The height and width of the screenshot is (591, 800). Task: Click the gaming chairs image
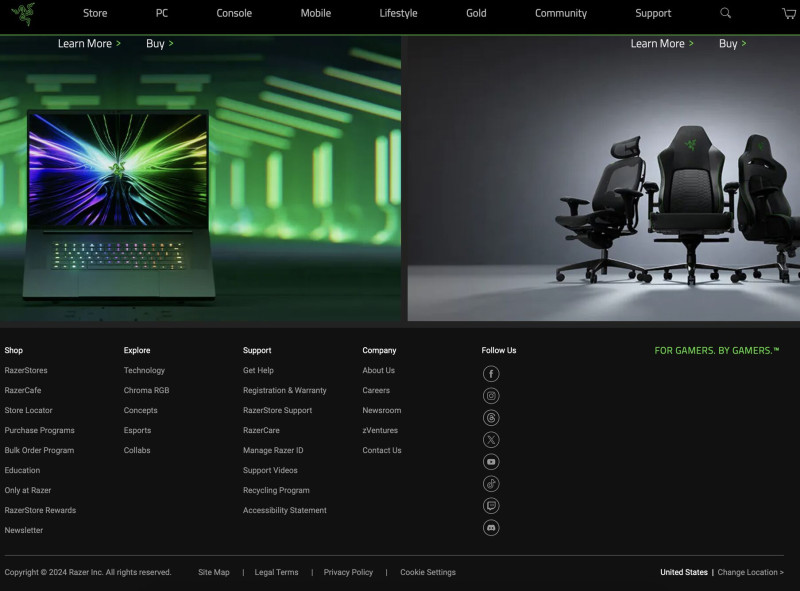click(679, 204)
